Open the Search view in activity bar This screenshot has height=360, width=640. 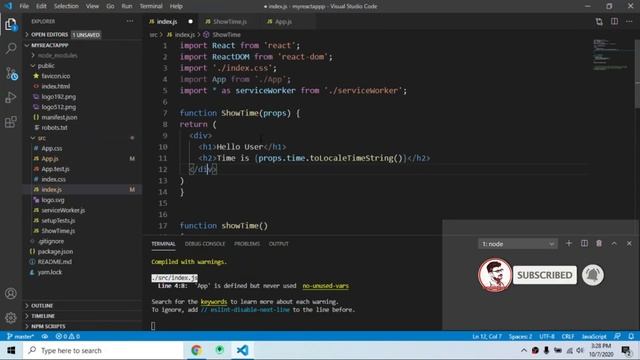(11, 49)
